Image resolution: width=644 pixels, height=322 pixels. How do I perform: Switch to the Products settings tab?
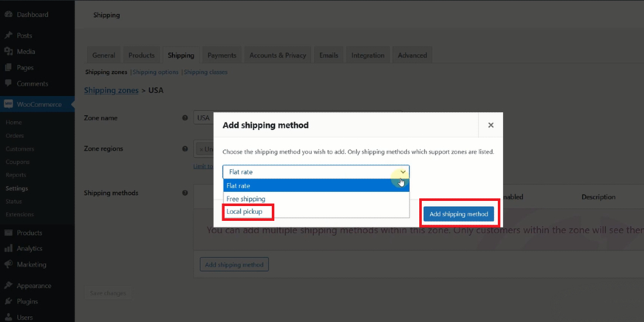pyautogui.click(x=141, y=55)
